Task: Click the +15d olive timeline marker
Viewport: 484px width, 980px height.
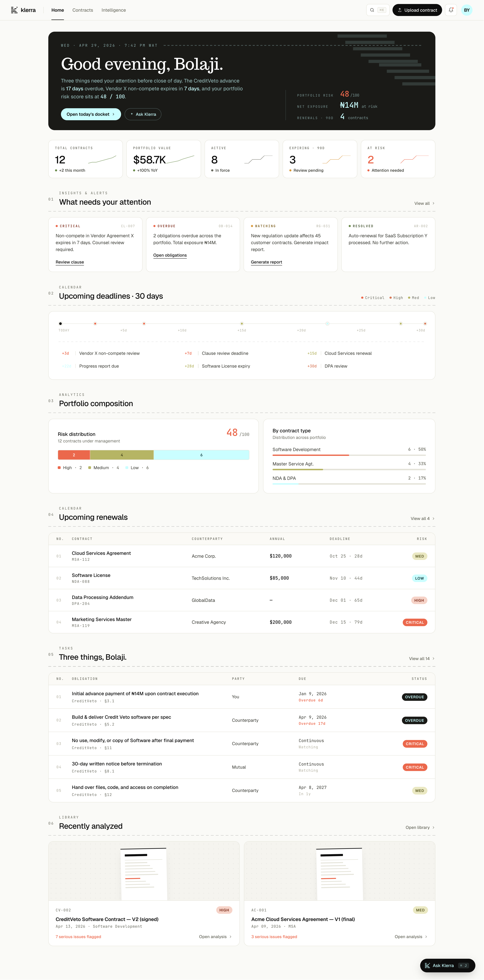Action: pos(242,324)
